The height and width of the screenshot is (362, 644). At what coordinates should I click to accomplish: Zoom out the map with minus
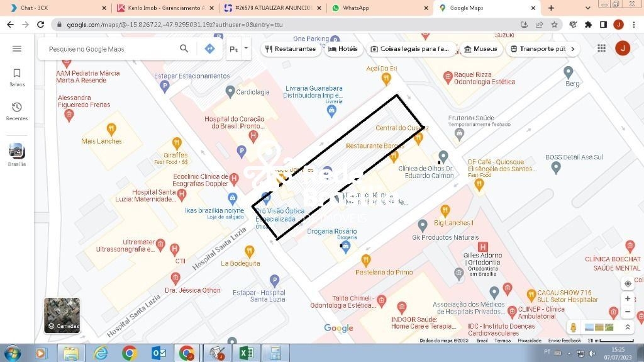click(628, 312)
